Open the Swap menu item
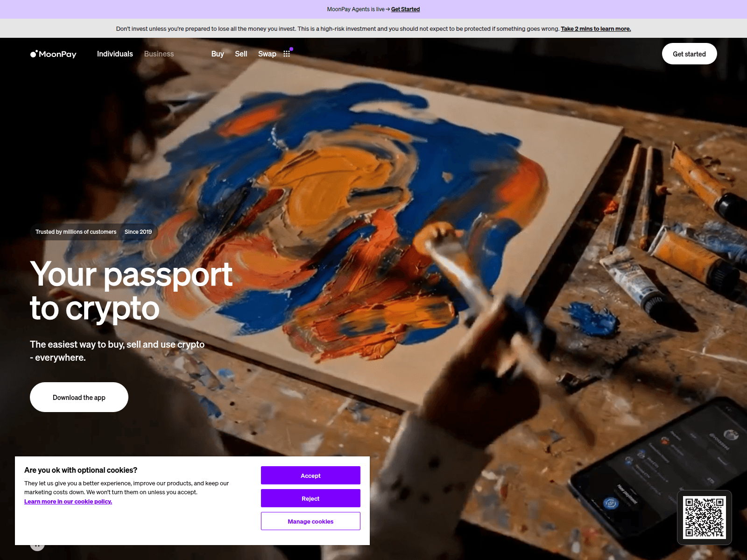 coord(267,54)
